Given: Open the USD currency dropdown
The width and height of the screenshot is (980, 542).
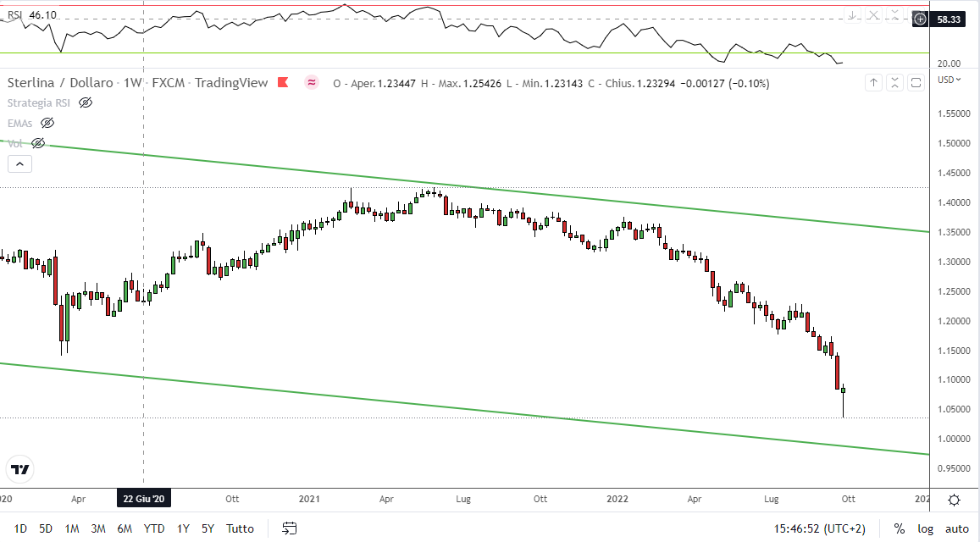Looking at the screenshot, I should [949, 80].
